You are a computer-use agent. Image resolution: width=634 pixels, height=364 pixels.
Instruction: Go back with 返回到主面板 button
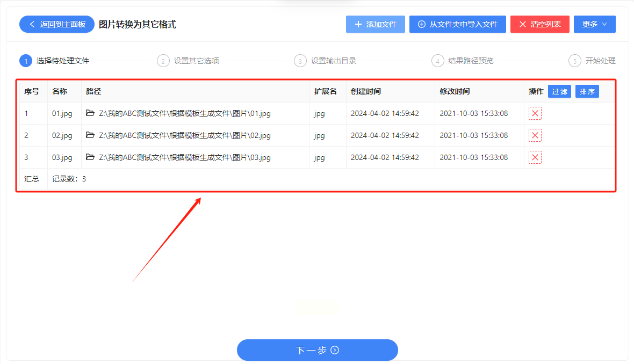(x=57, y=24)
